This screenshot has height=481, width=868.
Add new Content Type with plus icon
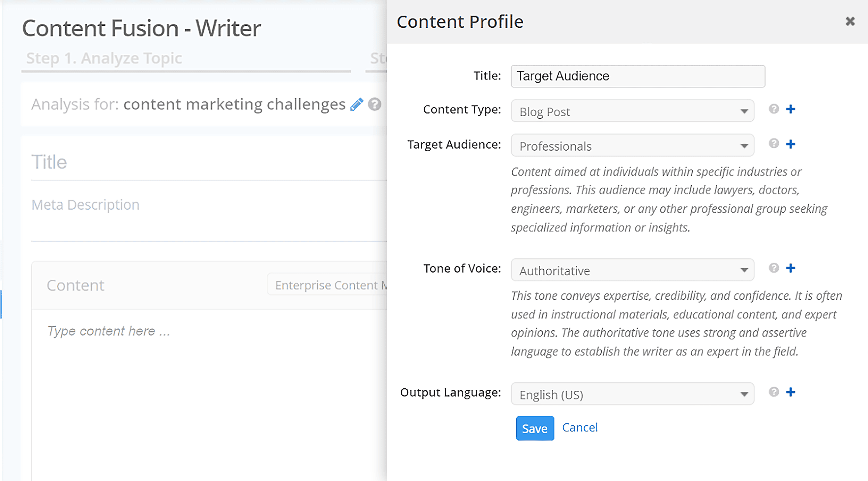point(791,109)
